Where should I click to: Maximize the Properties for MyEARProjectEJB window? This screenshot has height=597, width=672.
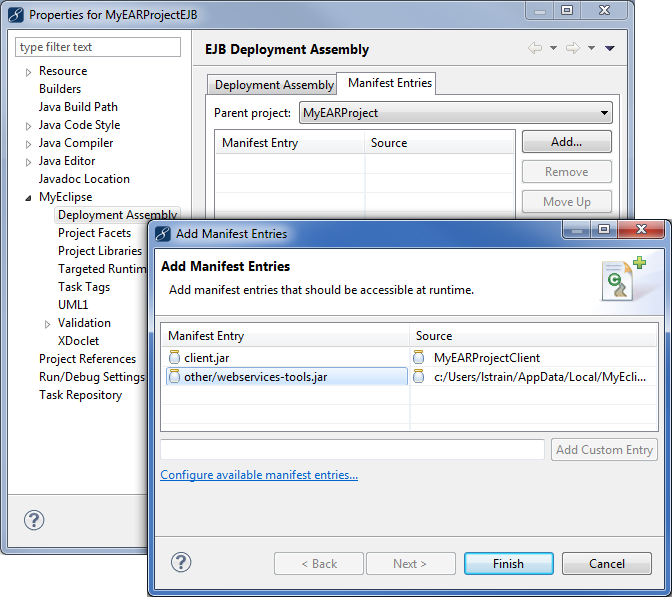point(567,10)
